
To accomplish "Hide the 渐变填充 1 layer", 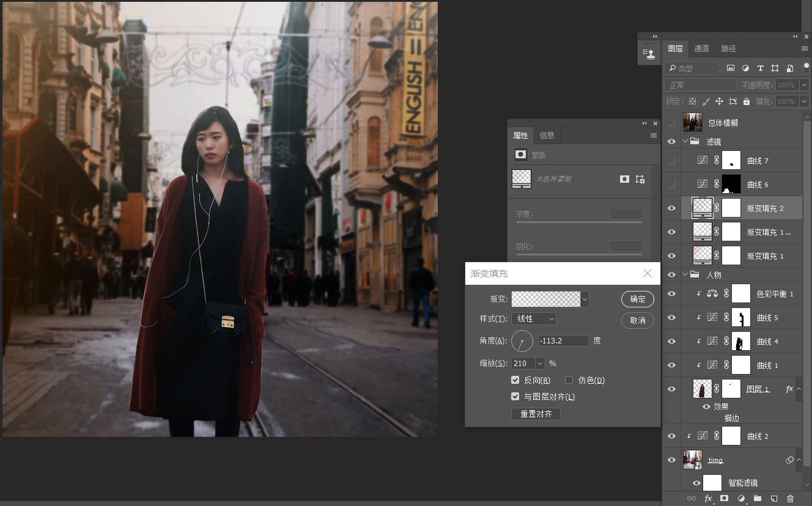I will click(x=671, y=256).
